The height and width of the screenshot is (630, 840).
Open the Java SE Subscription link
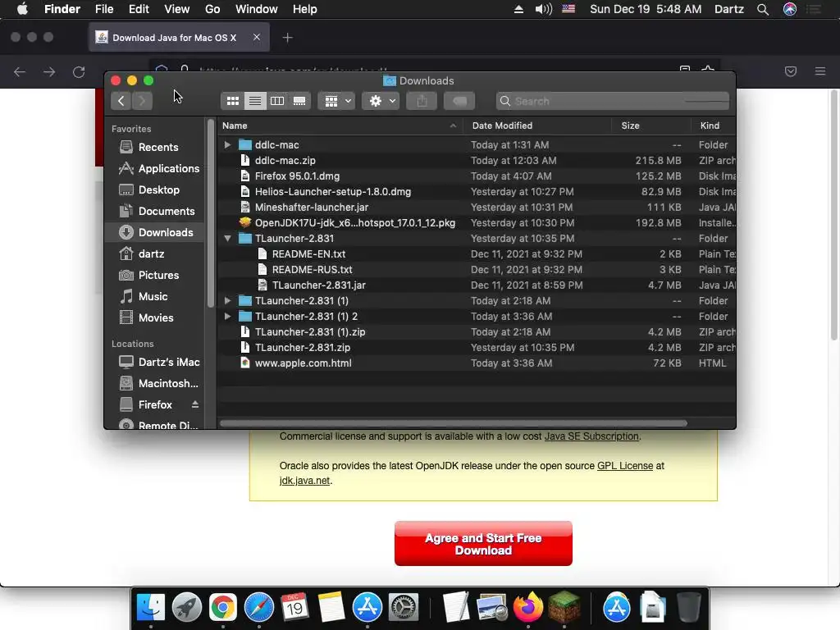pyautogui.click(x=591, y=436)
